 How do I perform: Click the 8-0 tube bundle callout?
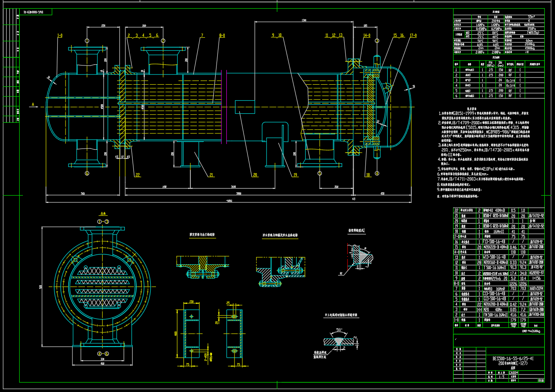(x=222, y=36)
